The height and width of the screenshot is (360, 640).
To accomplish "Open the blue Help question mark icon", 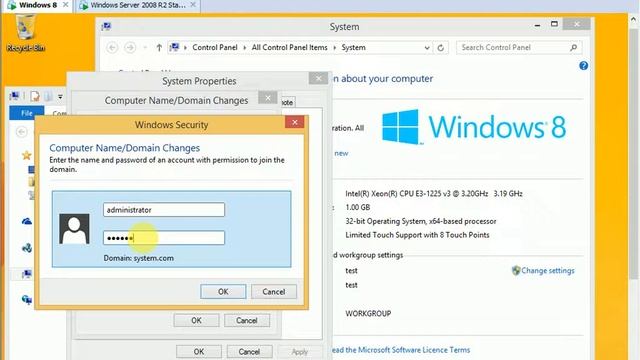I will coord(584,66).
